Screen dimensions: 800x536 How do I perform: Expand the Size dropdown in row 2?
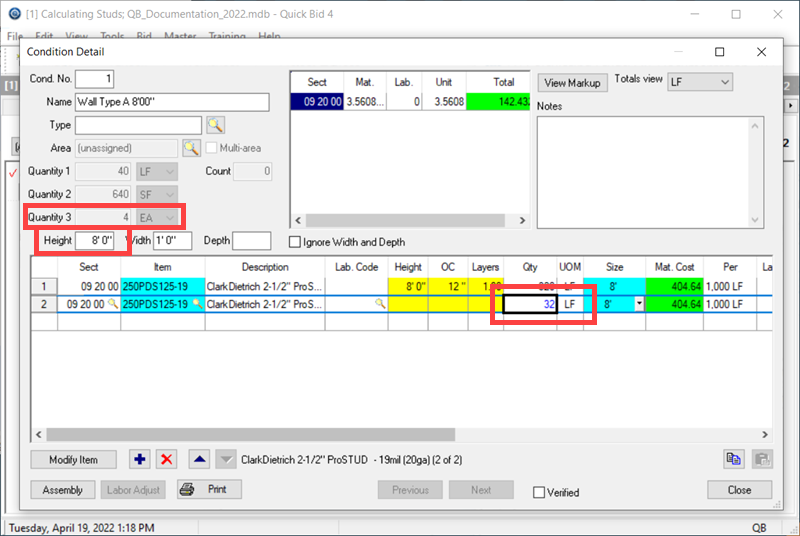(639, 304)
